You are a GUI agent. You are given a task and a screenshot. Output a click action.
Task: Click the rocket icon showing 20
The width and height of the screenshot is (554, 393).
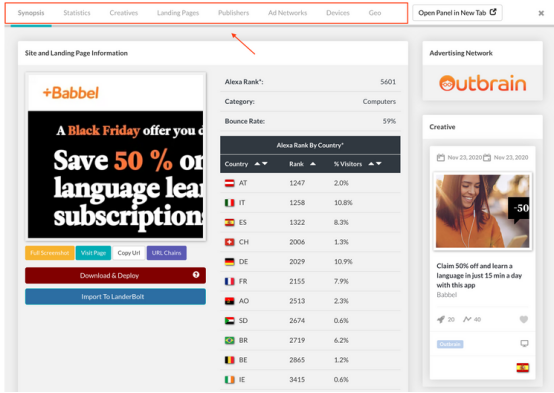pyautogui.click(x=441, y=319)
